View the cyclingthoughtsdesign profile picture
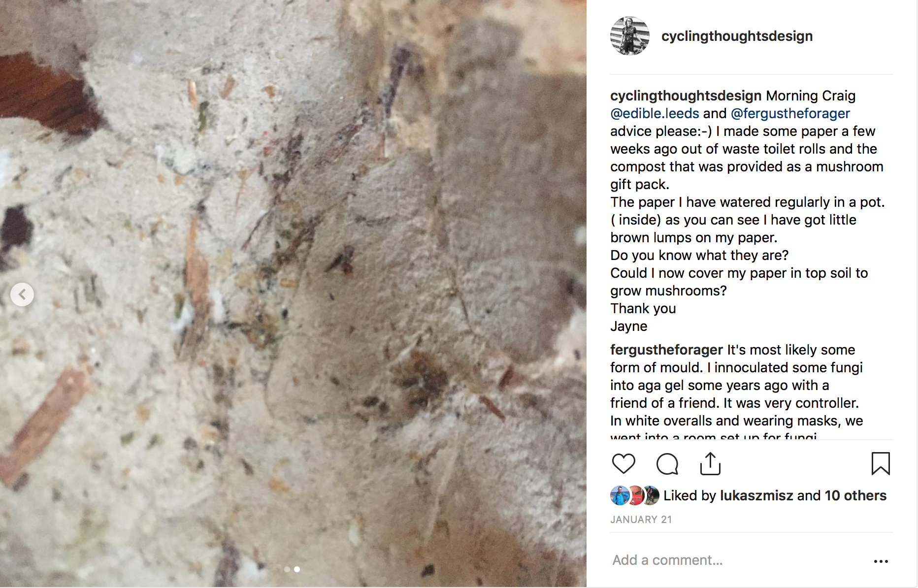The width and height of the screenshot is (918, 588). pyautogui.click(x=630, y=36)
